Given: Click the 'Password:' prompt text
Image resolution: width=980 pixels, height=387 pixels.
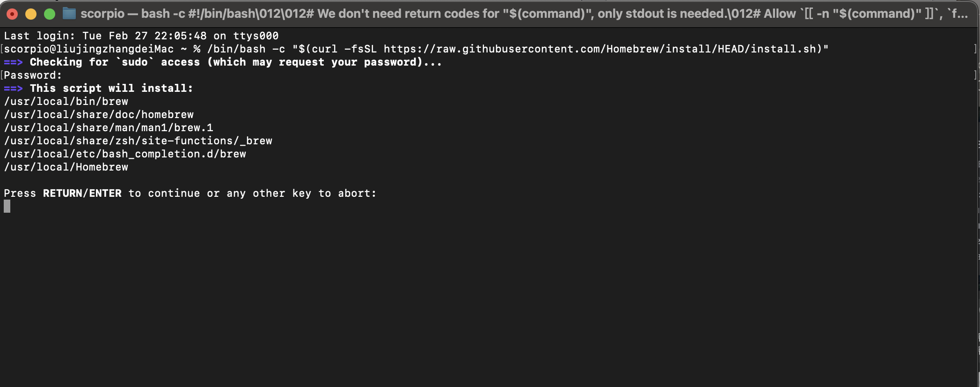Looking at the screenshot, I should click(33, 75).
